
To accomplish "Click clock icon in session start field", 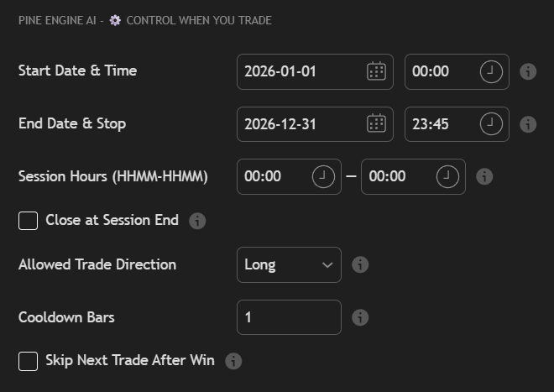I will [x=323, y=176].
